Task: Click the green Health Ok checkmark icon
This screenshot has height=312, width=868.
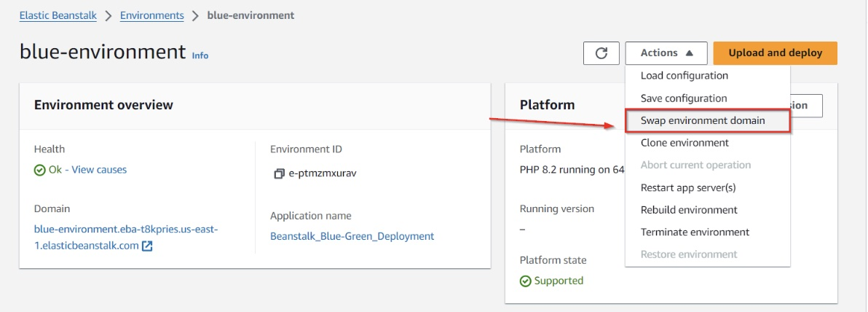Action: pos(39,170)
